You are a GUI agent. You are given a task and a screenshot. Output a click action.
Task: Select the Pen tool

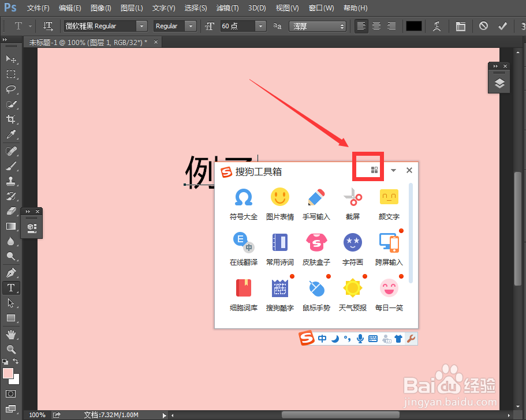coord(11,273)
